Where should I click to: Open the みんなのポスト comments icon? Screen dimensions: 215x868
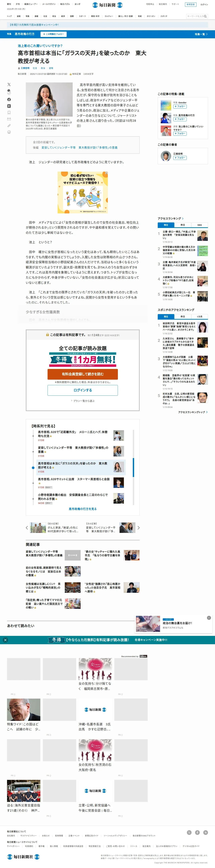tap(9, 92)
